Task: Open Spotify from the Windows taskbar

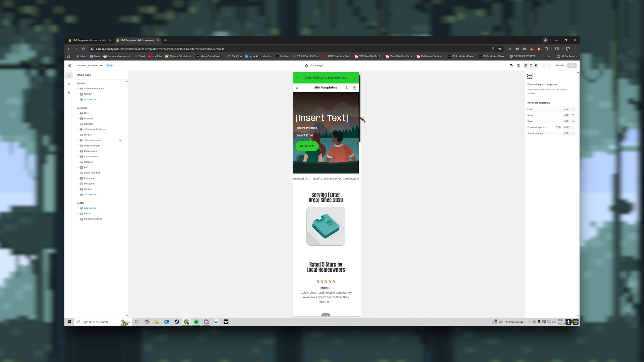Action: pos(196,322)
